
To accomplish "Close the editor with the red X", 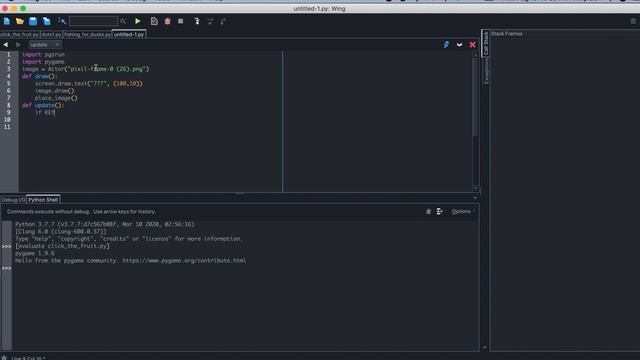I will [472, 44].
